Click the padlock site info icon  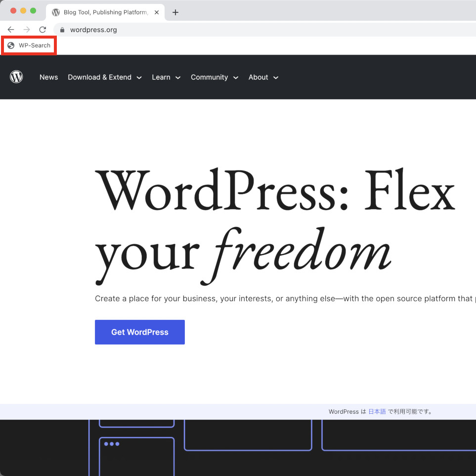pos(62,30)
